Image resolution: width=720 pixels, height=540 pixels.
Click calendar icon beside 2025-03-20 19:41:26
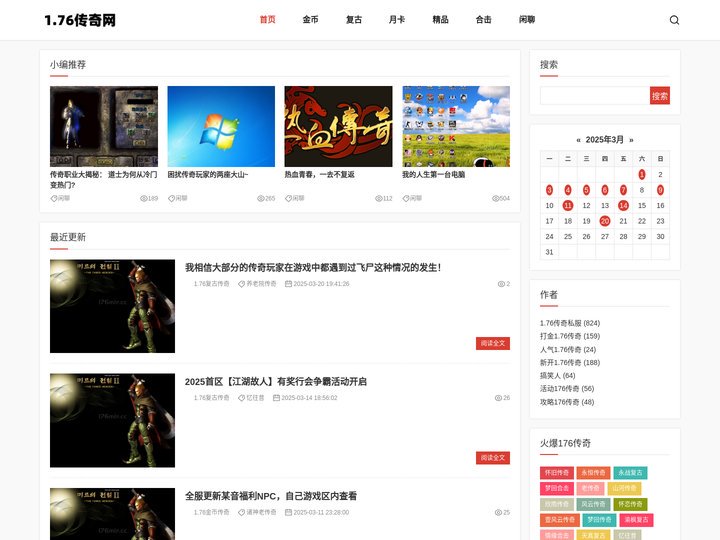click(x=288, y=284)
